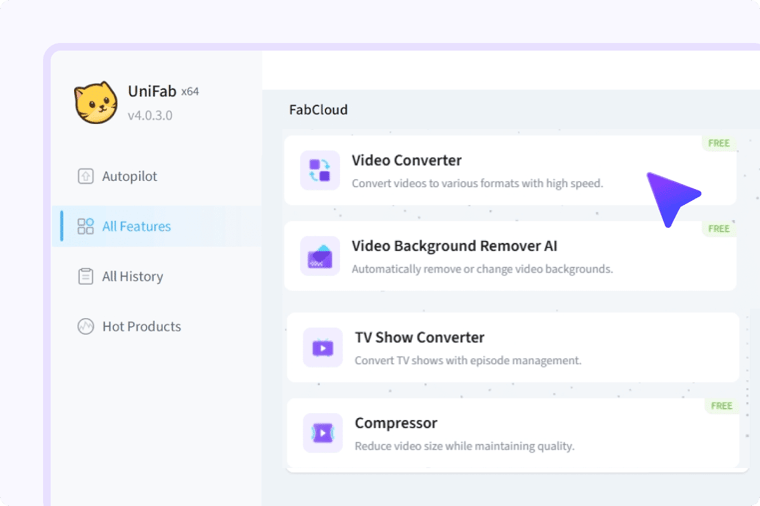This screenshot has width=760, height=506.
Task: Click the Video Converter icon
Action: click(320, 170)
